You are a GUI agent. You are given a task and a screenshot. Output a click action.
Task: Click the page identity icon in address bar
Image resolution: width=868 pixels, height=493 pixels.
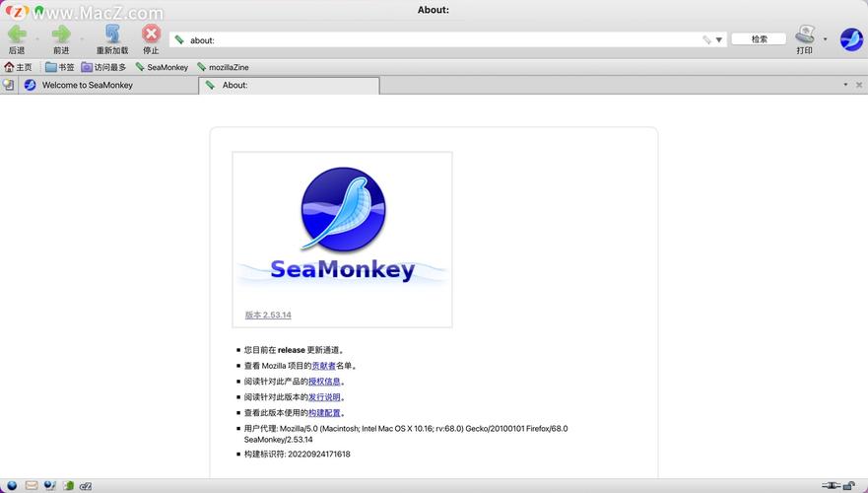179,39
